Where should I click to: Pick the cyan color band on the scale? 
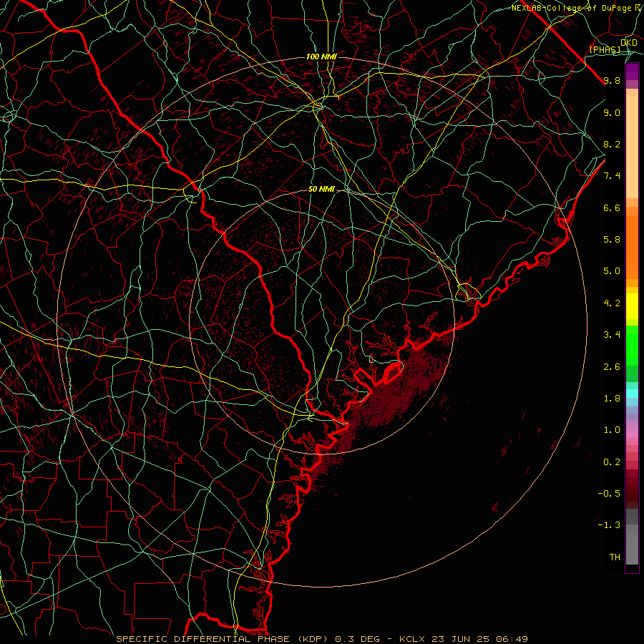tap(632, 394)
